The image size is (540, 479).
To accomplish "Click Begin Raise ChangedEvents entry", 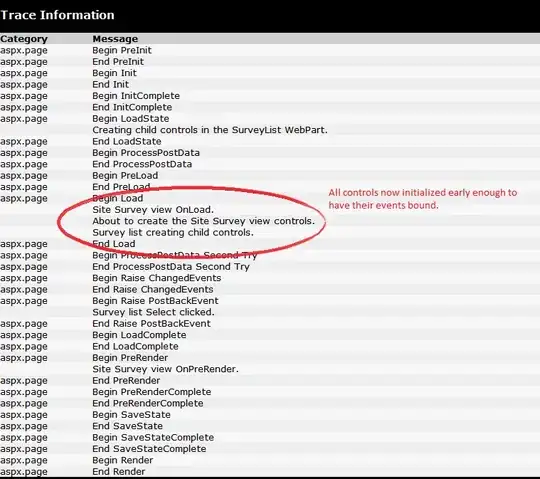I will [x=157, y=278].
